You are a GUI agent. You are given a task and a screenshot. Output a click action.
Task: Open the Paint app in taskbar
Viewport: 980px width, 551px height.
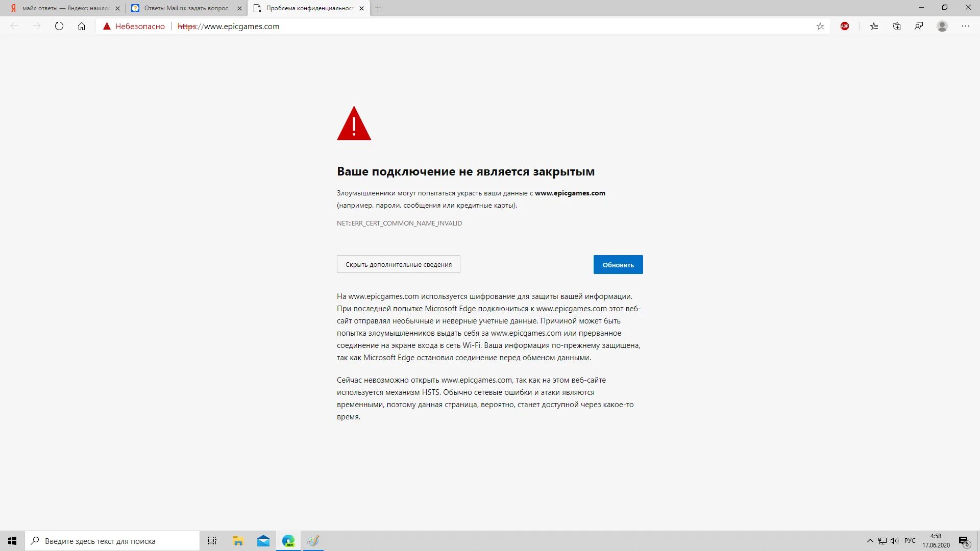coord(313,541)
